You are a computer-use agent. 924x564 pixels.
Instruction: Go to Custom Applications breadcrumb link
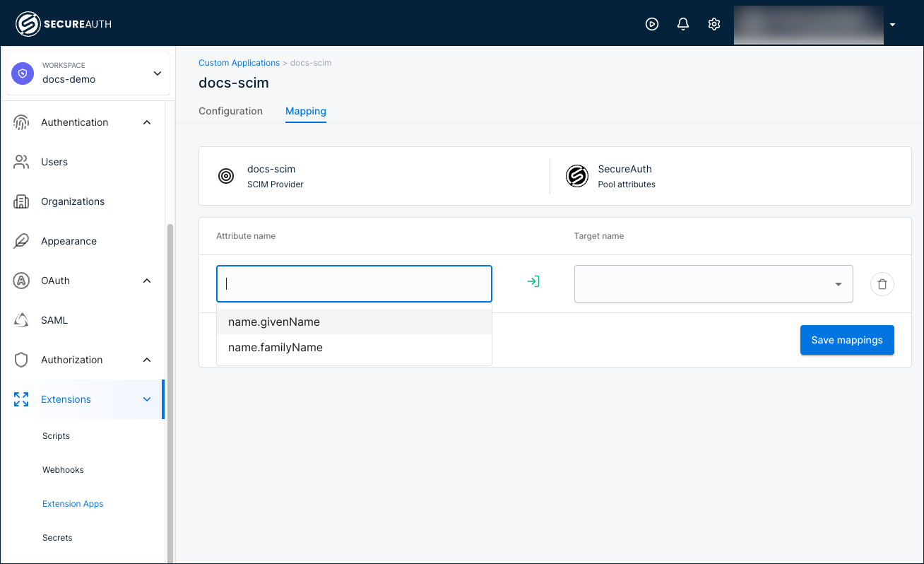tap(239, 63)
